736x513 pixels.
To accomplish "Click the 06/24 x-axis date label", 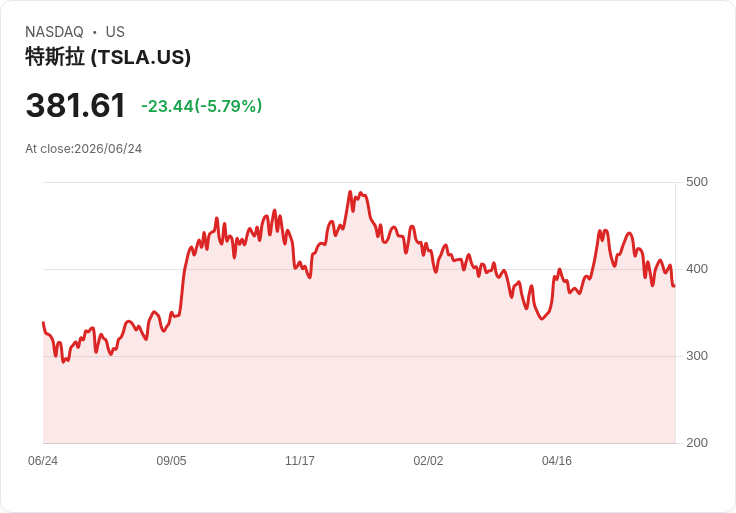I will tap(43, 460).
